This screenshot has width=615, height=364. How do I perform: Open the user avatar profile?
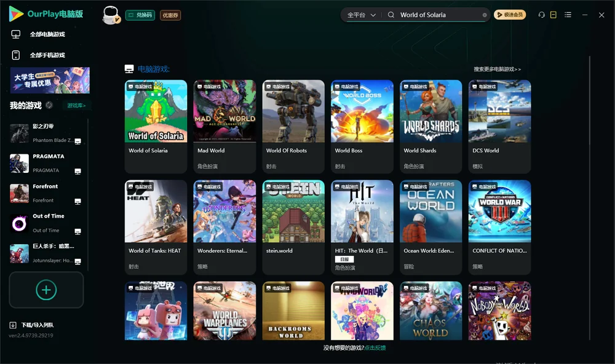(111, 15)
